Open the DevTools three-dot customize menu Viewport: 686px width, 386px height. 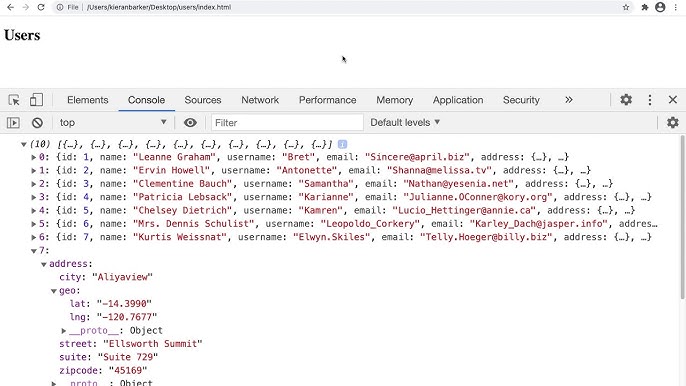[x=650, y=100]
